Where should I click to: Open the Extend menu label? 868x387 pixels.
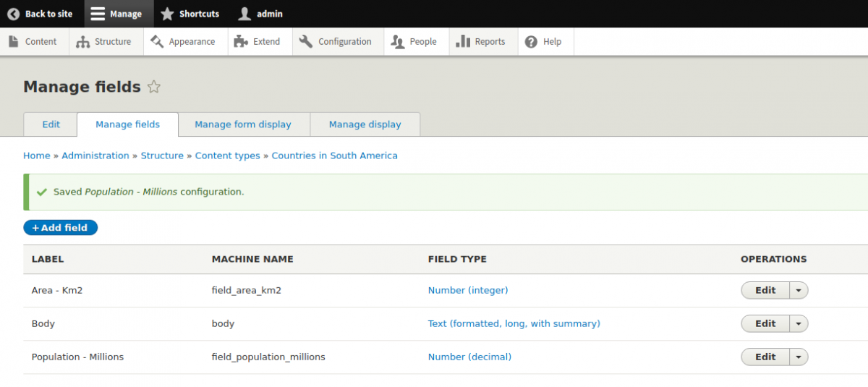266,42
